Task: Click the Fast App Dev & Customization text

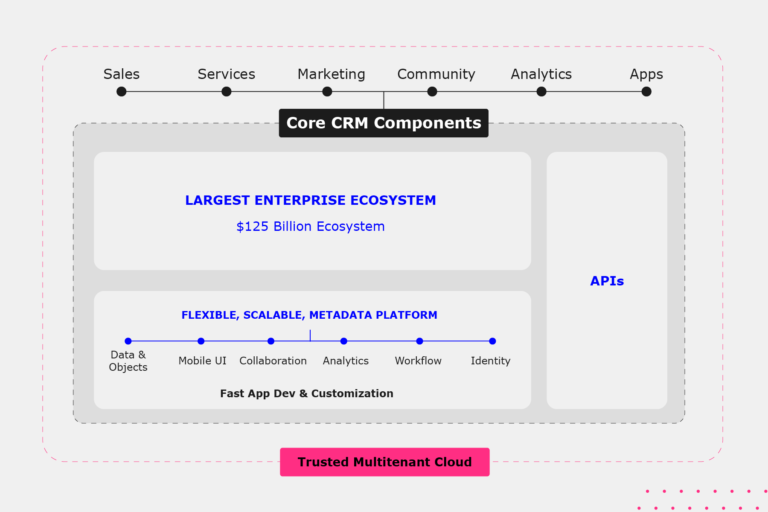Action: point(306,394)
